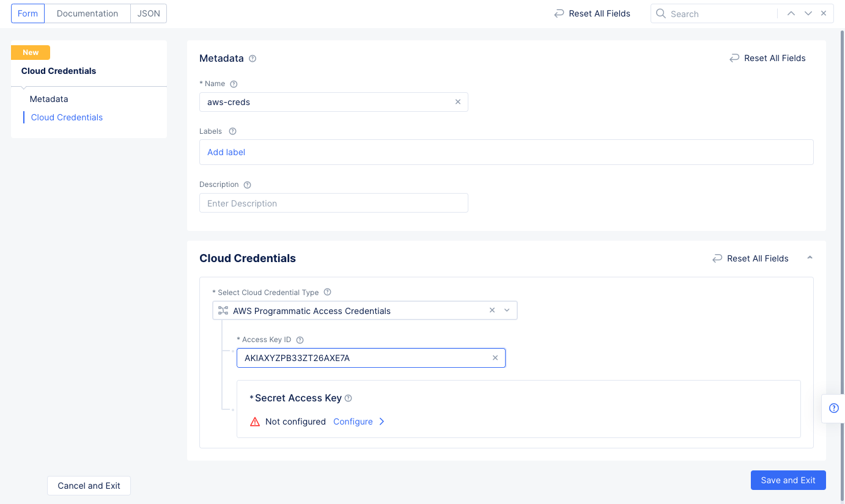This screenshot has width=845, height=504.
Task: Open help for Secret Access Key
Action: click(x=347, y=398)
